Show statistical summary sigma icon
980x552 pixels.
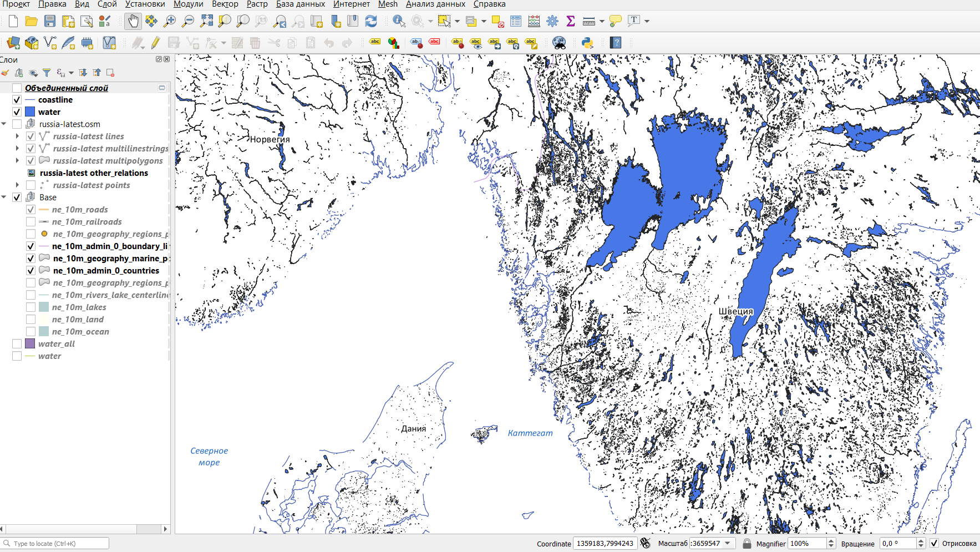[570, 21]
